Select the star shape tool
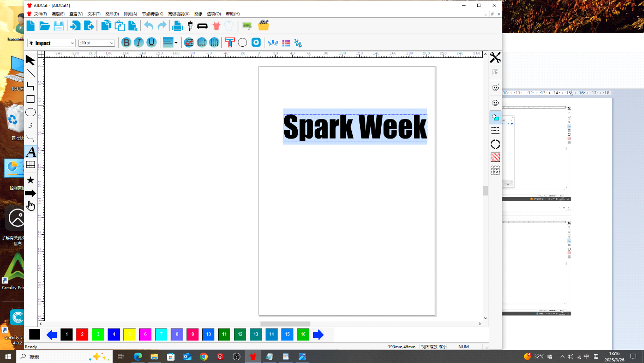Viewport: 644px width, 363px height. 30,180
